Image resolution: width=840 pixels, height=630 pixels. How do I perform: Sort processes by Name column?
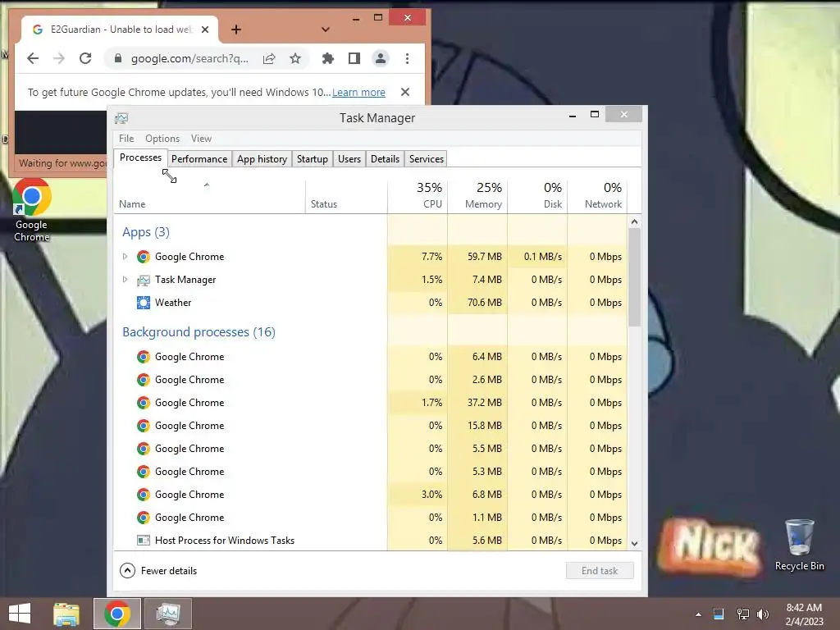209,197
